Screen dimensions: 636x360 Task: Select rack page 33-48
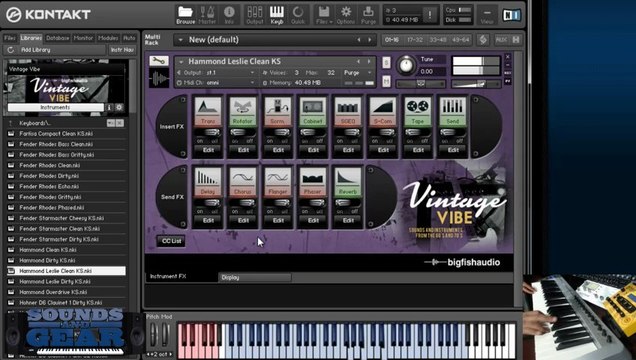pyautogui.click(x=438, y=40)
